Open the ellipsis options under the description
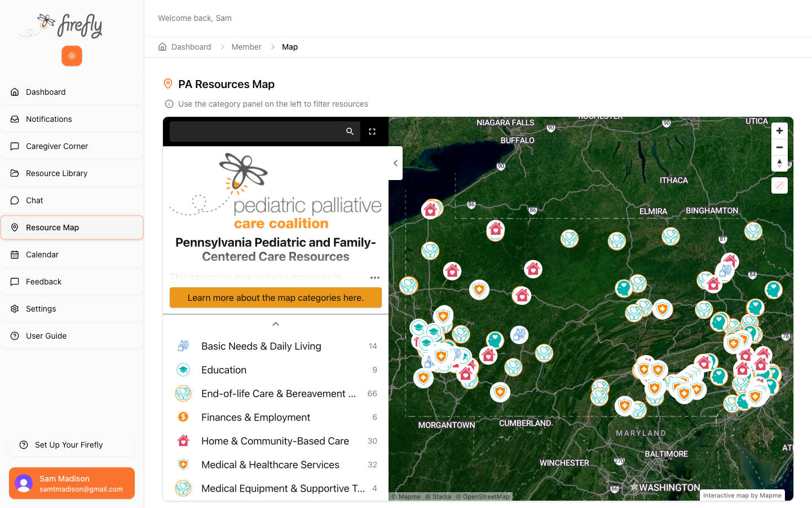The width and height of the screenshot is (812, 508). coord(375,277)
